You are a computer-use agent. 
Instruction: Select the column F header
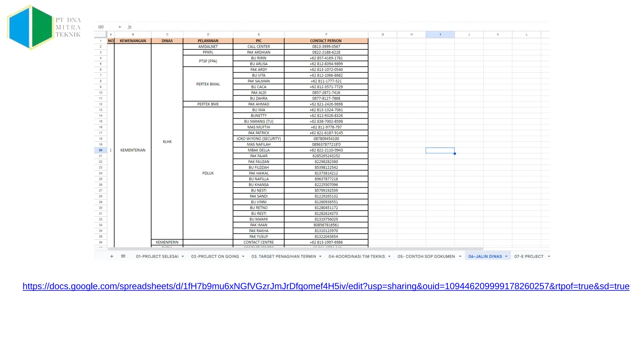(326, 35)
